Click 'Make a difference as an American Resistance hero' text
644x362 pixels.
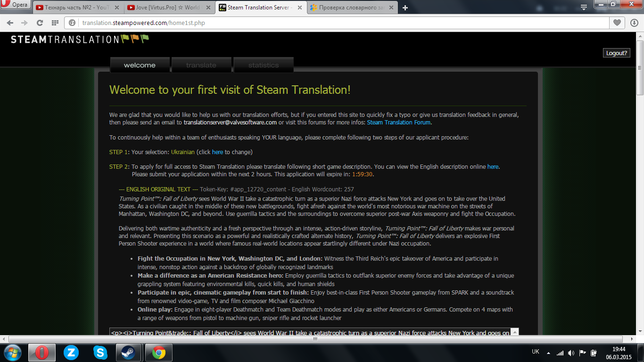(x=210, y=276)
